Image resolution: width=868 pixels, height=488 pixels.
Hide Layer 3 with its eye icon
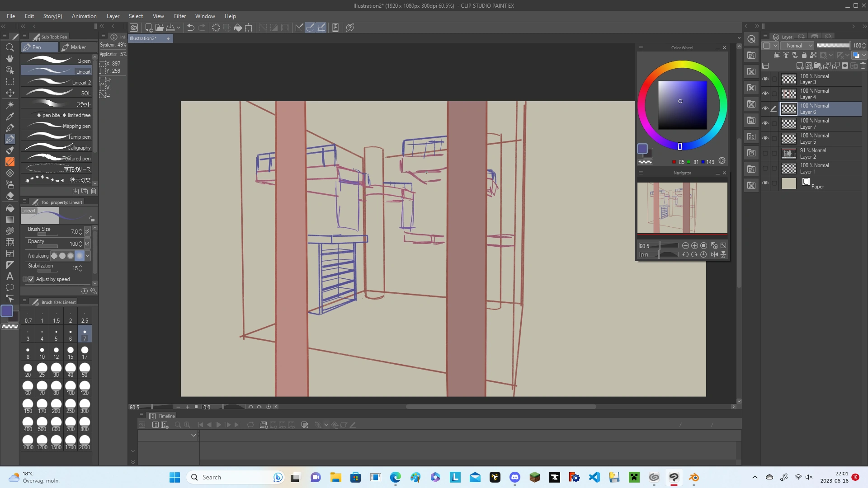765,79
